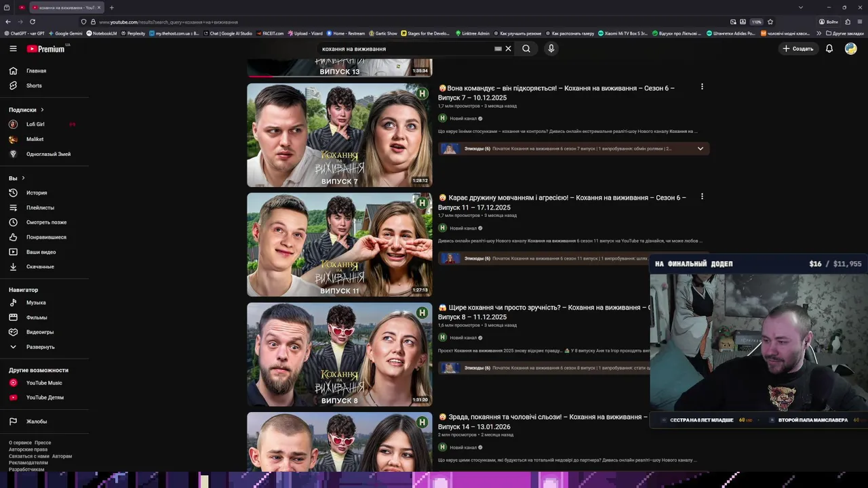Open a new browser tab with plus
Viewport: 868px width, 488px height.
pyautogui.click(x=112, y=7)
